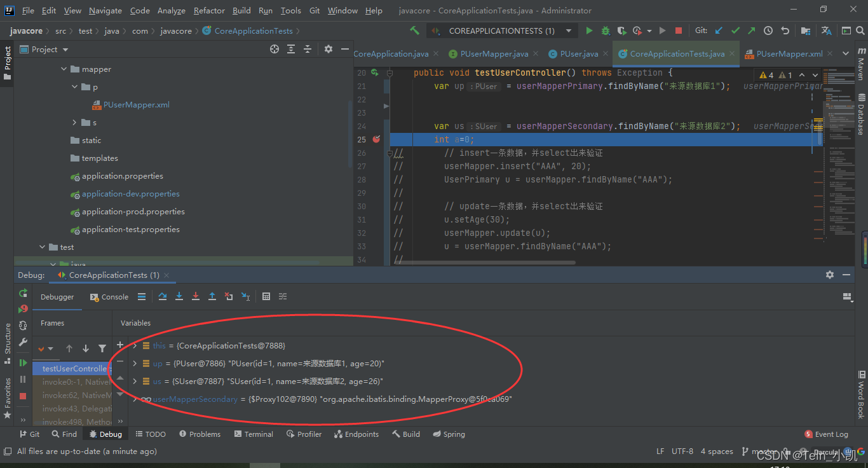The height and width of the screenshot is (468, 868).
Task: Commit changes with the Git green checkmark
Action: coord(735,31)
